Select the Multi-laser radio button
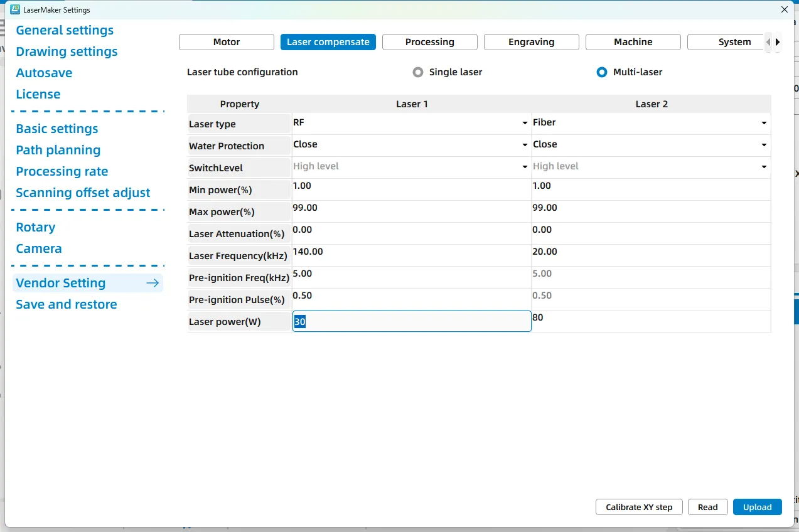The width and height of the screenshot is (799, 532). click(x=602, y=72)
